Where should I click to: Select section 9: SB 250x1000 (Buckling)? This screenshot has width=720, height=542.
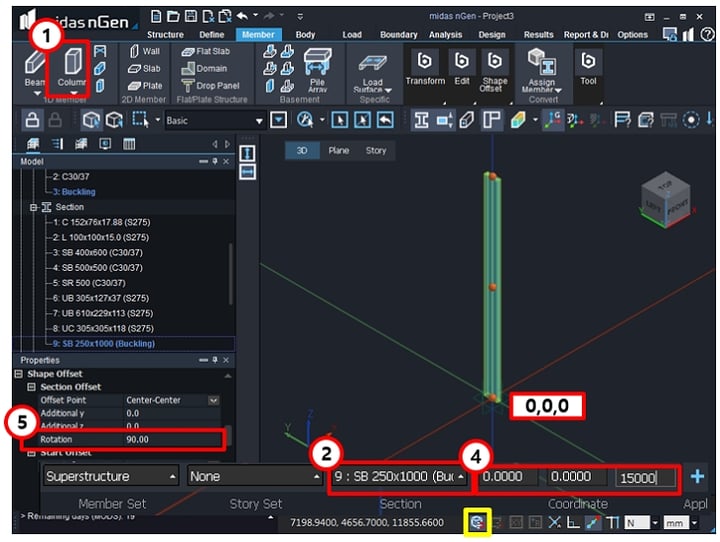point(103,344)
